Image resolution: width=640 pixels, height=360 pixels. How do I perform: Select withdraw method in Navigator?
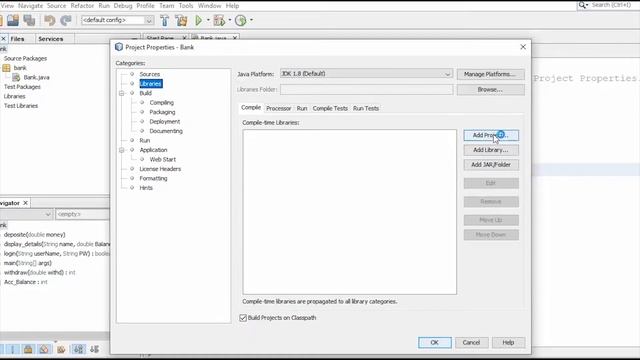pos(40,272)
